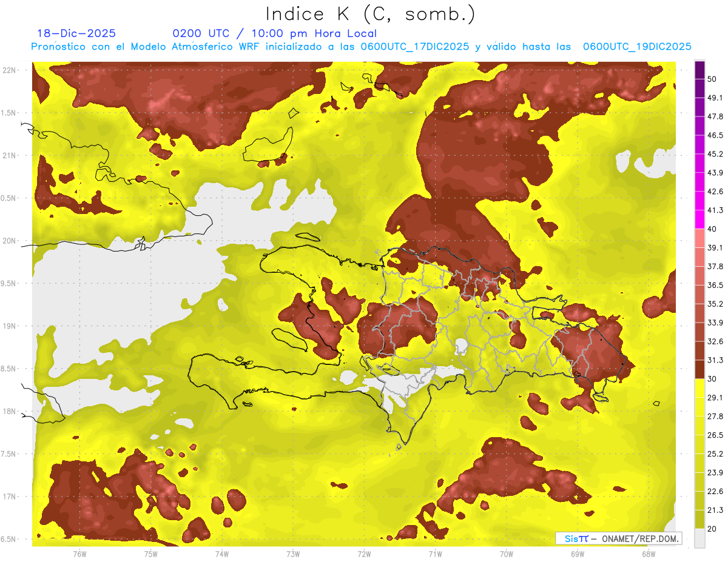
Task: Select the legend value "32.6"
Action: coord(715,341)
